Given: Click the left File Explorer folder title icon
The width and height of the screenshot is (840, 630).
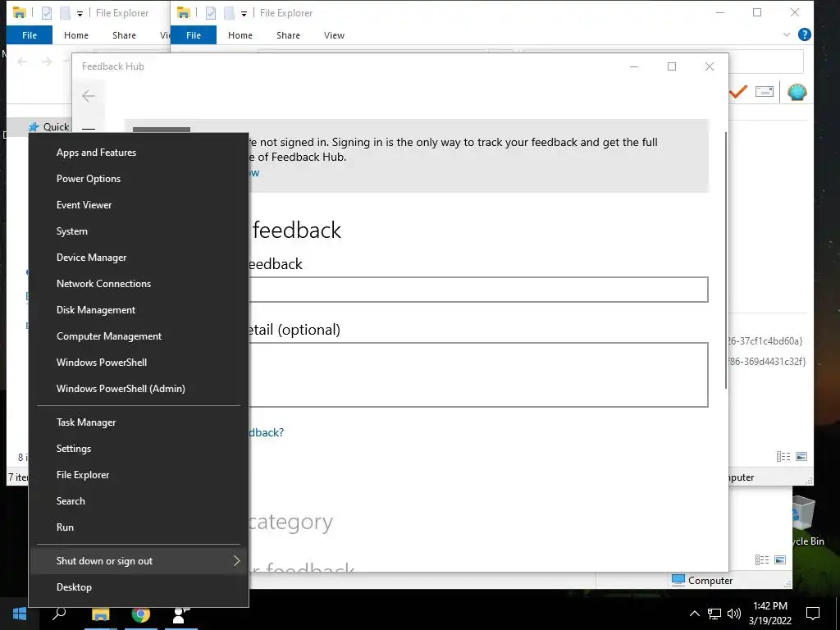Looking at the screenshot, I should pyautogui.click(x=20, y=13).
